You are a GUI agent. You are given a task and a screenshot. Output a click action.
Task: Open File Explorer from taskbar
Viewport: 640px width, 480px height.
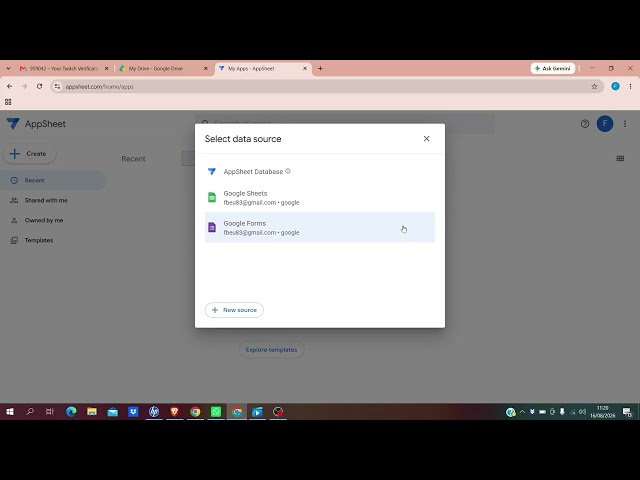click(92, 412)
